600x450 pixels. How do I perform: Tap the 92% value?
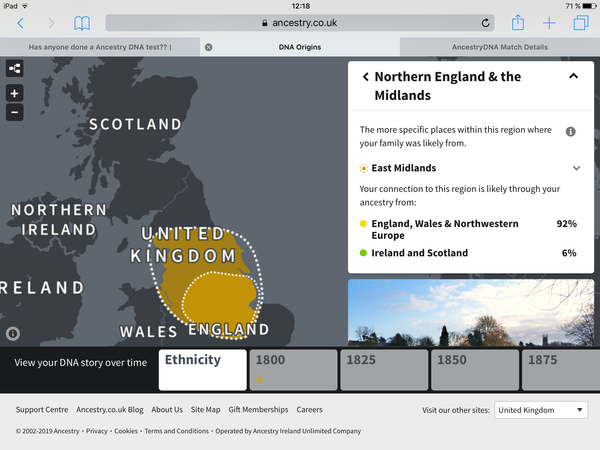click(x=566, y=224)
